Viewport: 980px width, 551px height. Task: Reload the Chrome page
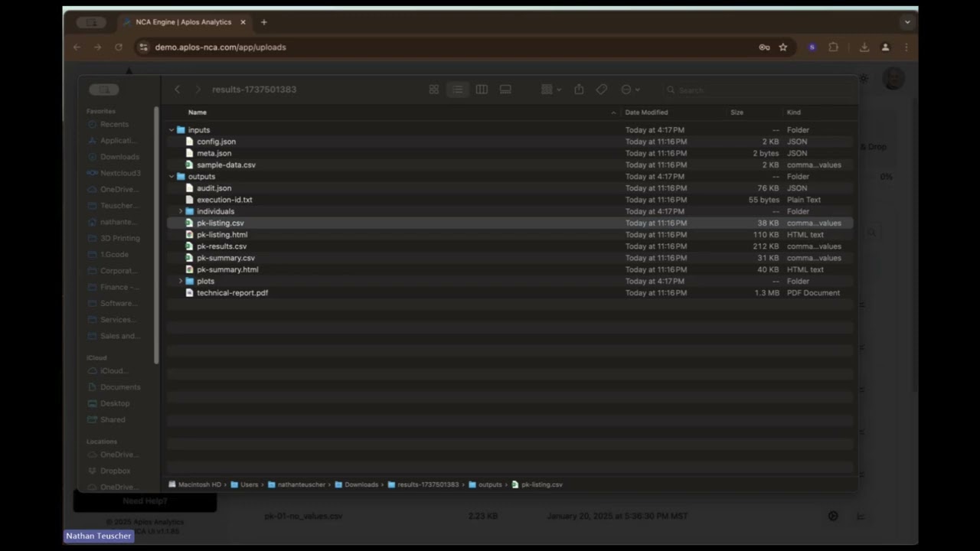coord(118,47)
